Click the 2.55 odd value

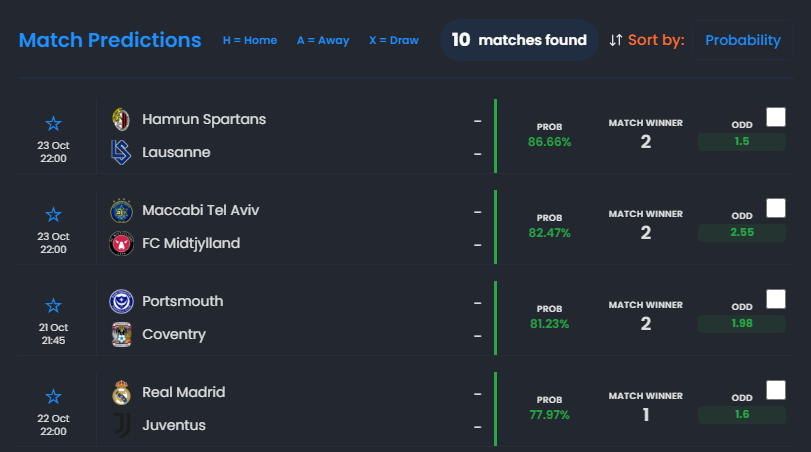[x=741, y=233]
